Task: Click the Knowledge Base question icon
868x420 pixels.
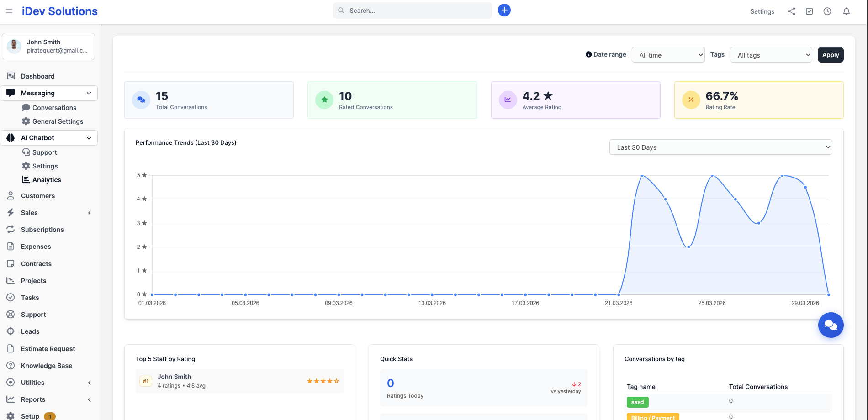Action: point(11,366)
